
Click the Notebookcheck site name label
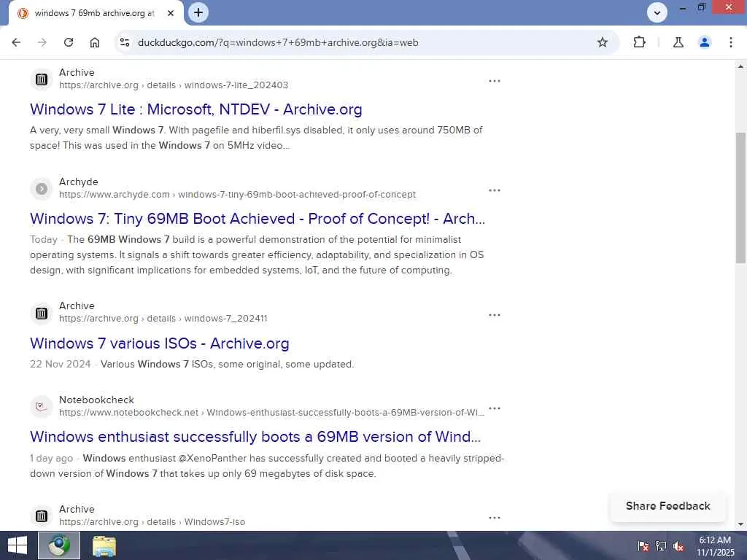[96, 400]
